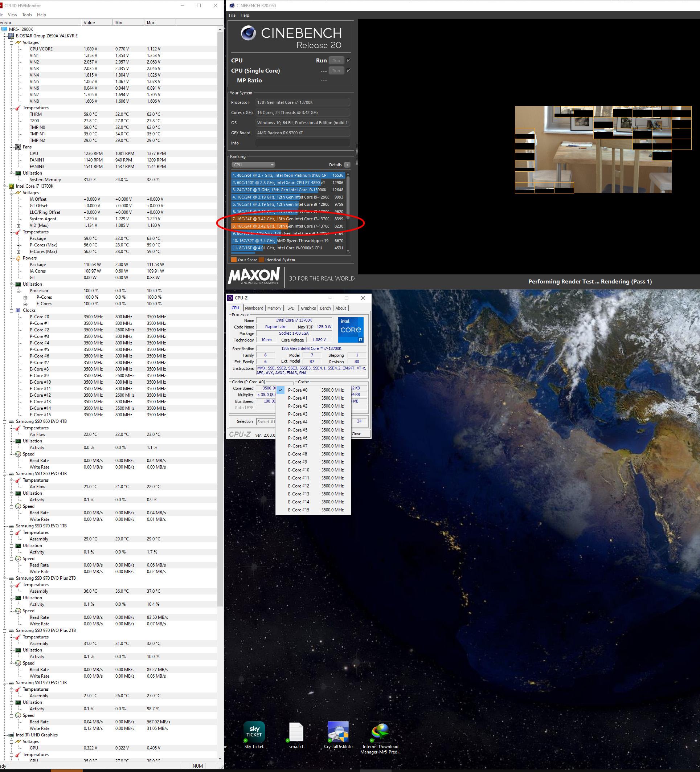Click the Powers flame icon in HWMonitor
The width and height of the screenshot is (700, 772).
click(18, 258)
